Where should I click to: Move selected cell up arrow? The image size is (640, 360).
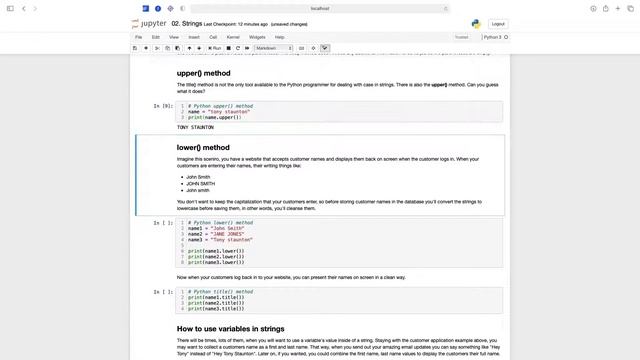click(x=189, y=48)
